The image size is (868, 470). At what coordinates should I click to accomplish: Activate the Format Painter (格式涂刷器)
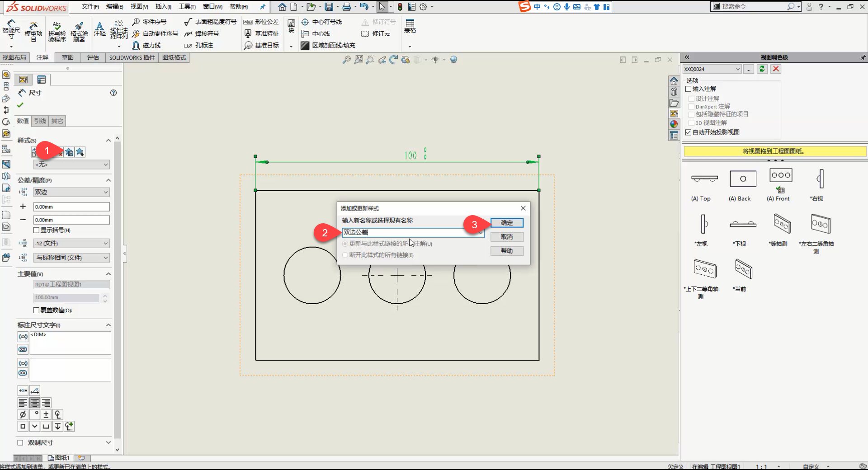[79, 31]
